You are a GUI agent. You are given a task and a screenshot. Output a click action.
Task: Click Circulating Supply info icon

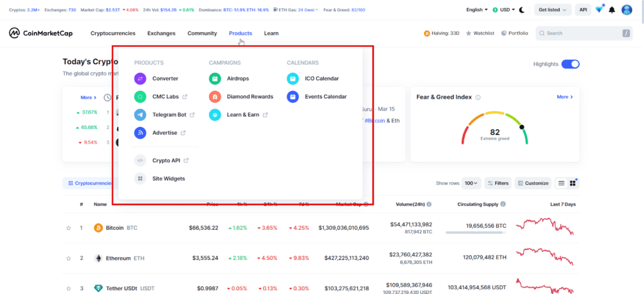(x=503, y=204)
